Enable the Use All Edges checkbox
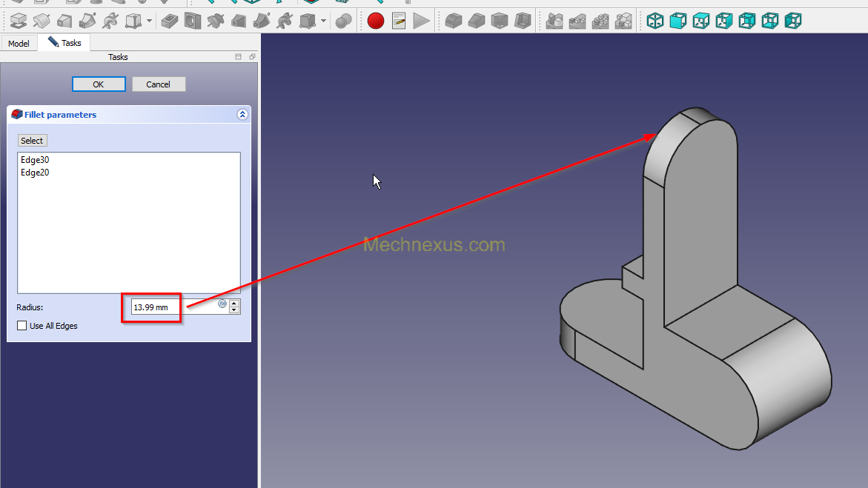Viewport: 868px width, 488px height. (22, 326)
